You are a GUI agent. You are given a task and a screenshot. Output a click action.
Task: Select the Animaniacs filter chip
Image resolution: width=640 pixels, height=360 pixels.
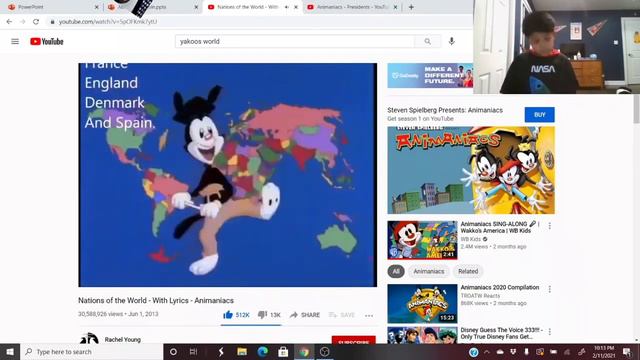[429, 271]
